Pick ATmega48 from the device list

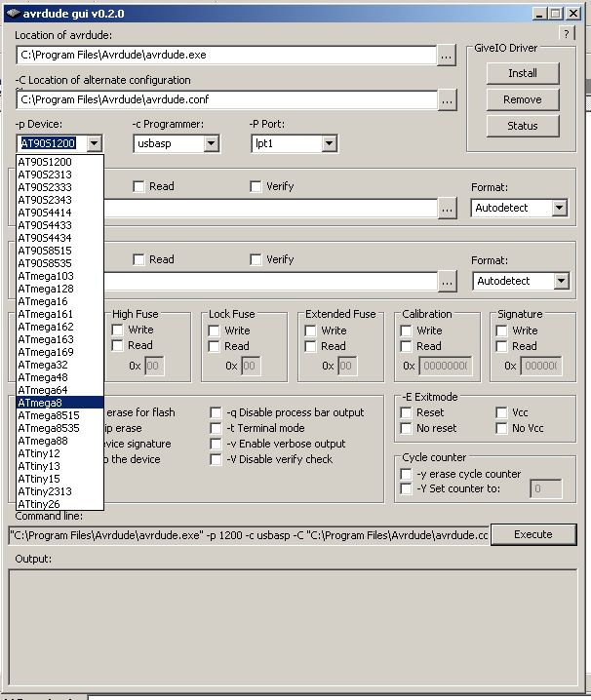pos(59,377)
